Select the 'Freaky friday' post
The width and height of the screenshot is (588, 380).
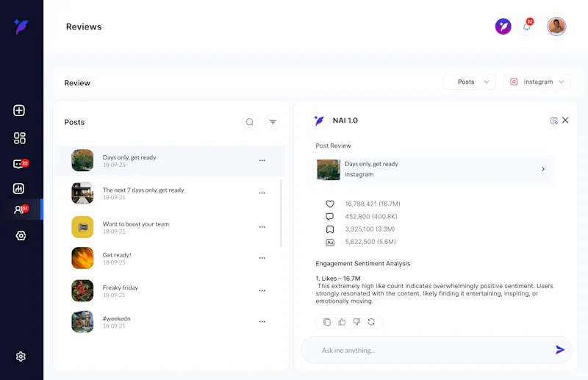(170, 291)
